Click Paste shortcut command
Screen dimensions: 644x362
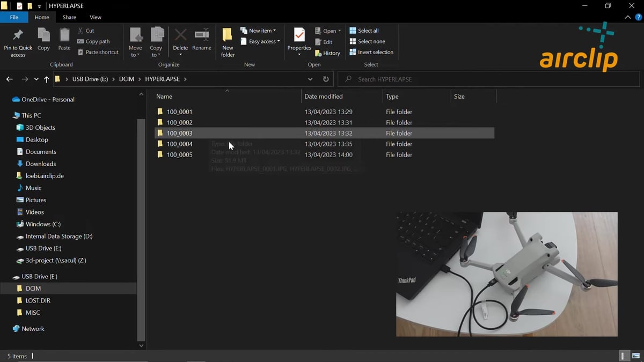[x=98, y=52]
